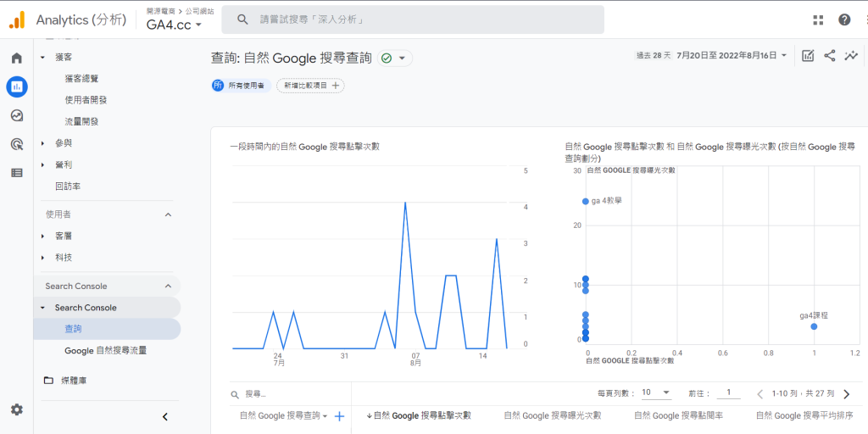Viewport: 868px width, 434px height.
Task: Click the table 搜尋 filter field
Action: click(290, 394)
